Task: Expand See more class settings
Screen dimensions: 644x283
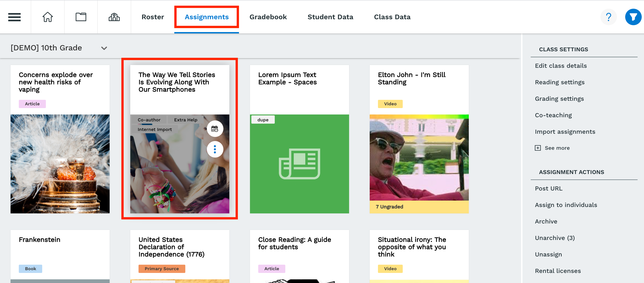Action: (x=557, y=148)
